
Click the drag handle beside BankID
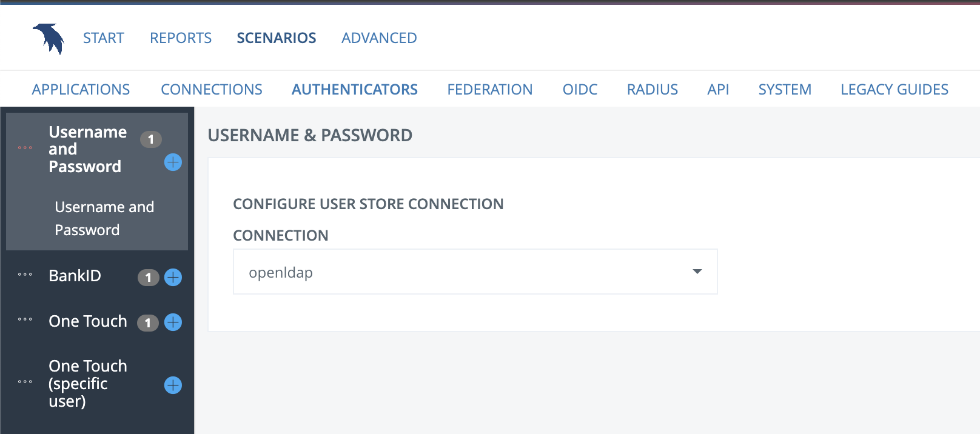(x=24, y=276)
